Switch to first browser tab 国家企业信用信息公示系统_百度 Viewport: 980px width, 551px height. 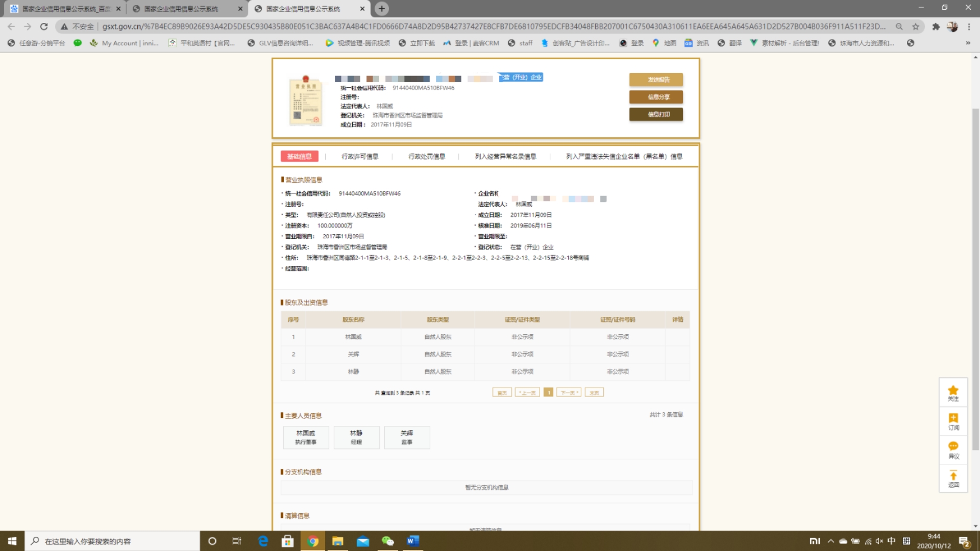pyautogui.click(x=65, y=9)
